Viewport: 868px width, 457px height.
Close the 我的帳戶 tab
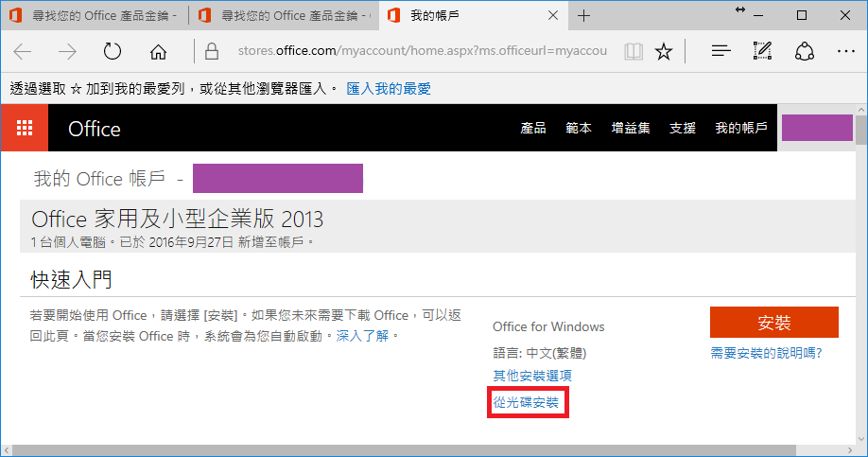pyautogui.click(x=552, y=15)
